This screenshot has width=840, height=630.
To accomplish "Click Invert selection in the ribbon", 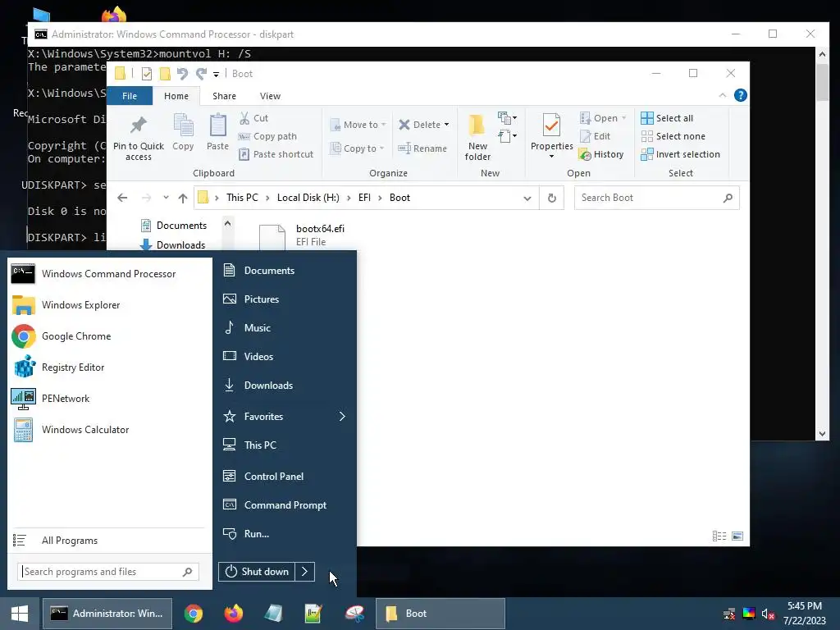I will 680,154.
